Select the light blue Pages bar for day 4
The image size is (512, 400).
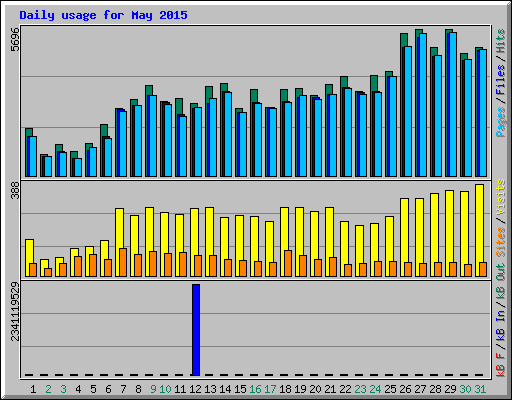(x=78, y=168)
